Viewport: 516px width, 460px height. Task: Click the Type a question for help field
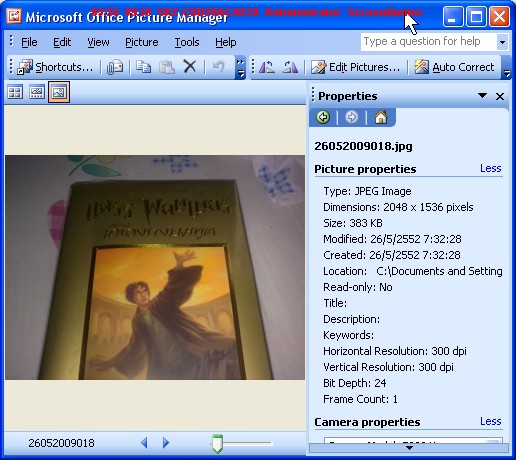pos(429,42)
